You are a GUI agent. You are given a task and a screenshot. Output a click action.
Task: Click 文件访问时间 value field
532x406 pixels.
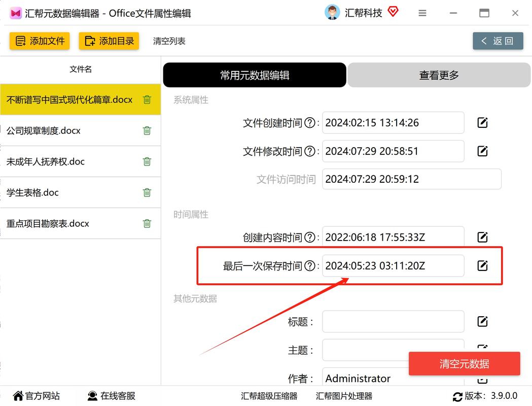coord(412,179)
